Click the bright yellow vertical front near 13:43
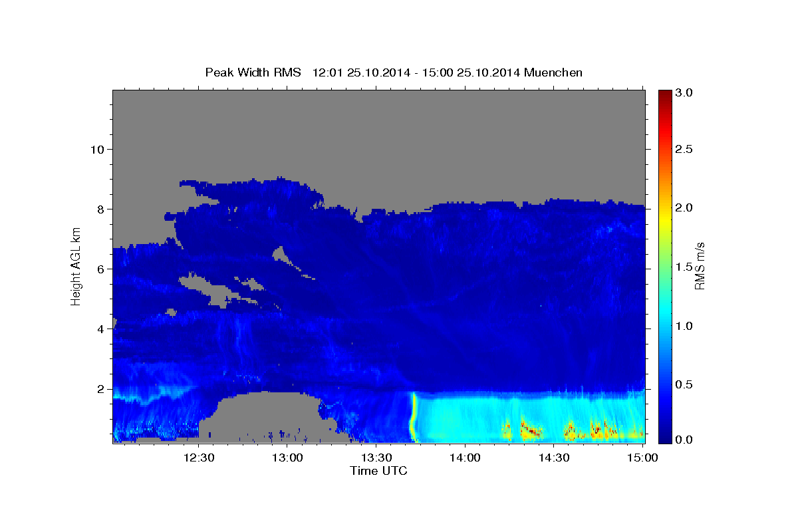 pyautogui.click(x=413, y=417)
